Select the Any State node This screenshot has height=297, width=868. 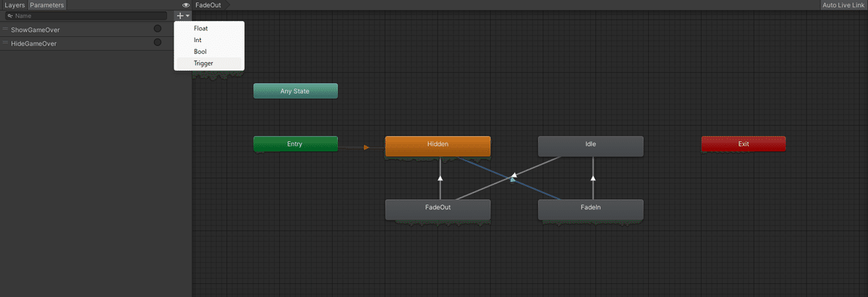point(295,91)
